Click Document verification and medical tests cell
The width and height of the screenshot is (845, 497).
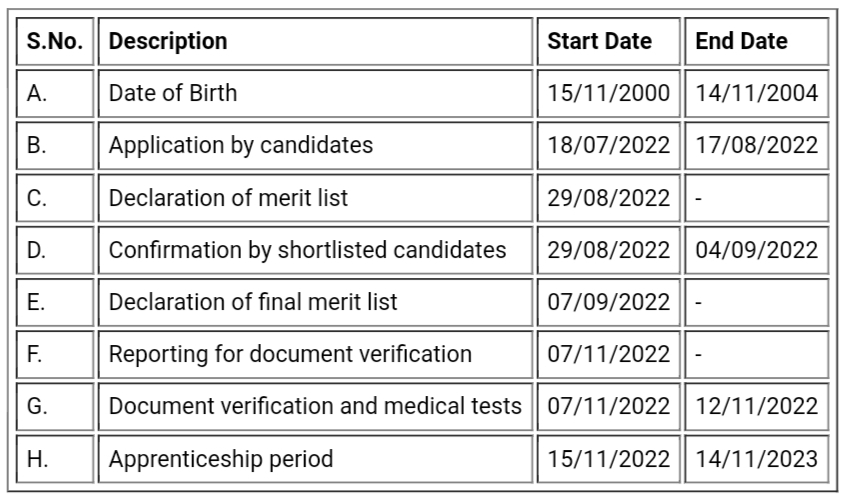click(x=315, y=406)
